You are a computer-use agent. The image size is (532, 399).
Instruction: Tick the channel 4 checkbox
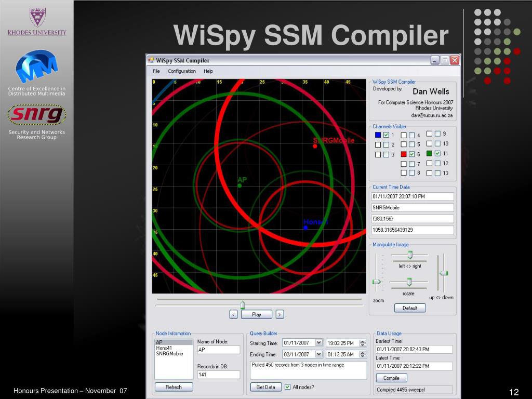pyautogui.click(x=411, y=135)
